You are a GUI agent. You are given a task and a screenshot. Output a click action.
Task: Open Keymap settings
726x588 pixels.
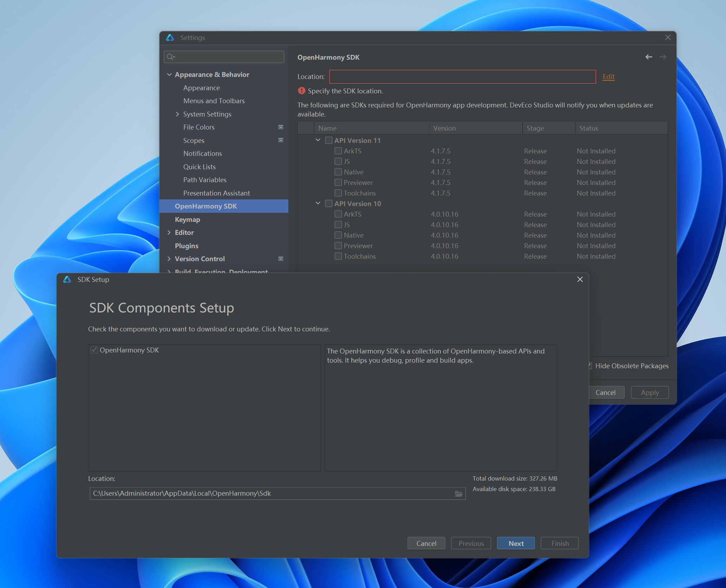pyautogui.click(x=188, y=219)
